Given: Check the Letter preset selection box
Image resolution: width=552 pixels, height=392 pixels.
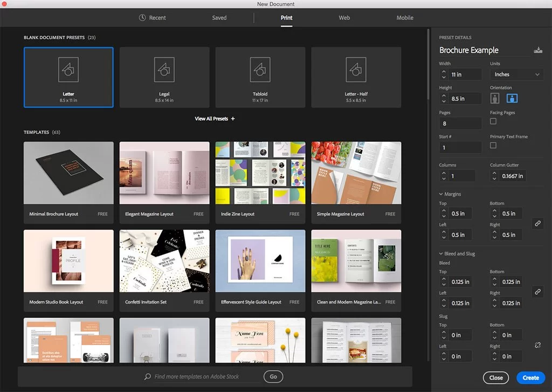Looking at the screenshot, I should [x=68, y=77].
